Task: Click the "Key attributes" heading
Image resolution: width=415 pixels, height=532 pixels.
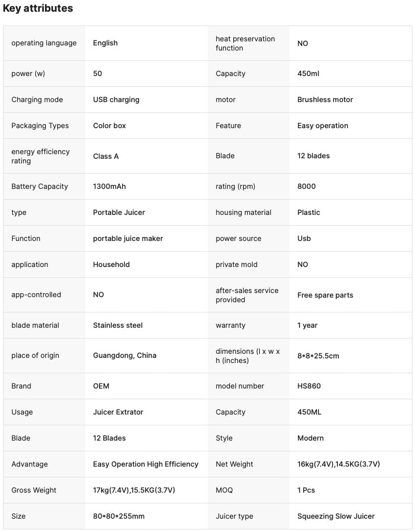Action: (38, 8)
